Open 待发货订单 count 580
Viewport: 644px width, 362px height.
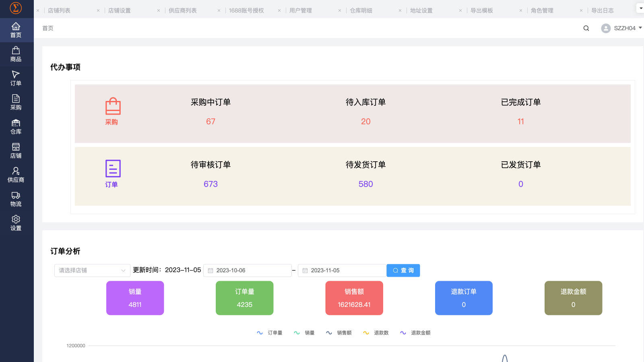coord(365,184)
